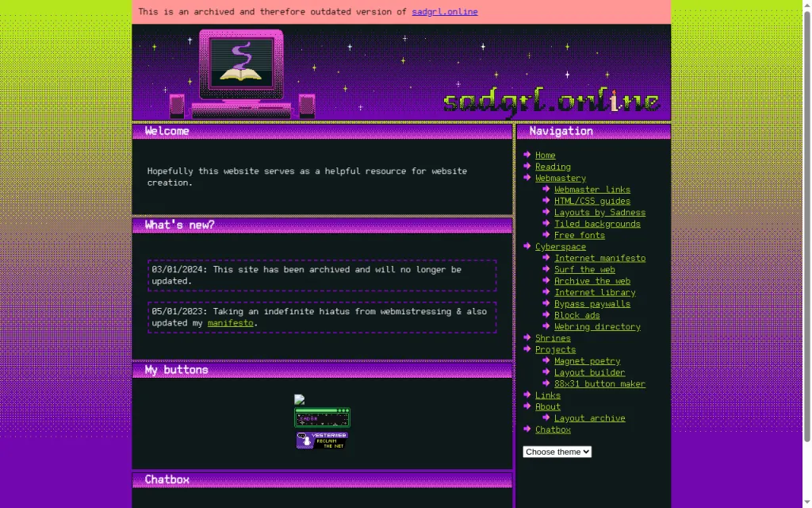Click the pink arrow beside Chatbox link
The height and width of the screenshot is (508, 812).
click(527, 429)
